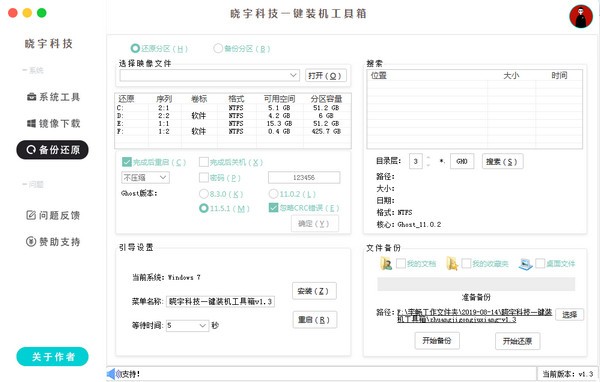
Task: Click the GHO extension field
Action: click(462, 161)
